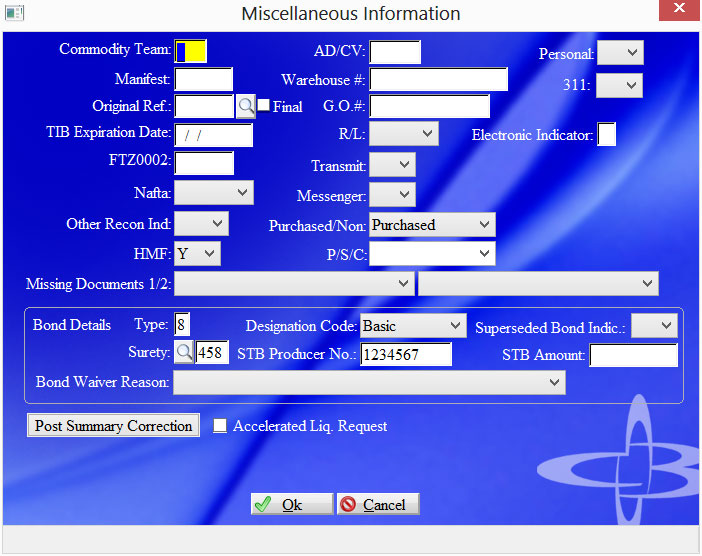Image resolution: width=702 pixels, height=556 pixels.
Task: Open Designation Code dropdown showing Basic
Action: 413,325
